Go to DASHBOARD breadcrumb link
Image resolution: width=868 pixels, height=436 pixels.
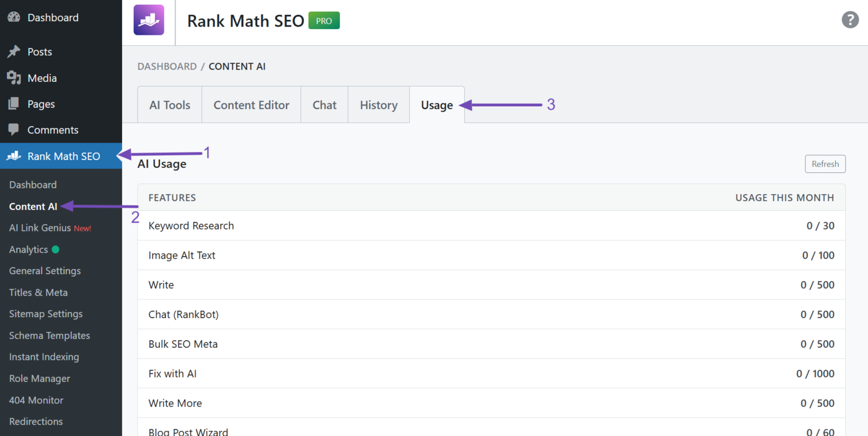pyautogui.click(x=167, y=66)
